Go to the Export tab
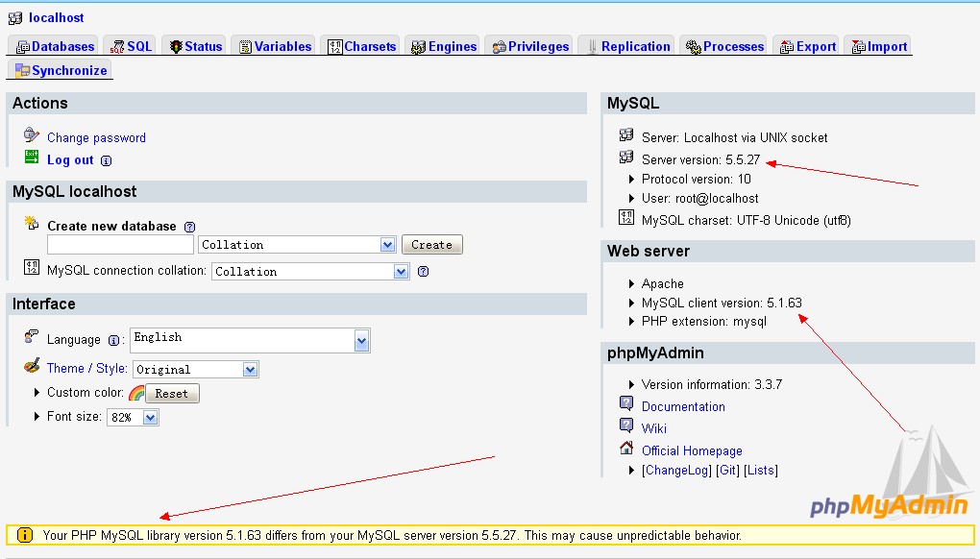Screen dimensions: 980x559 [807, 46]
